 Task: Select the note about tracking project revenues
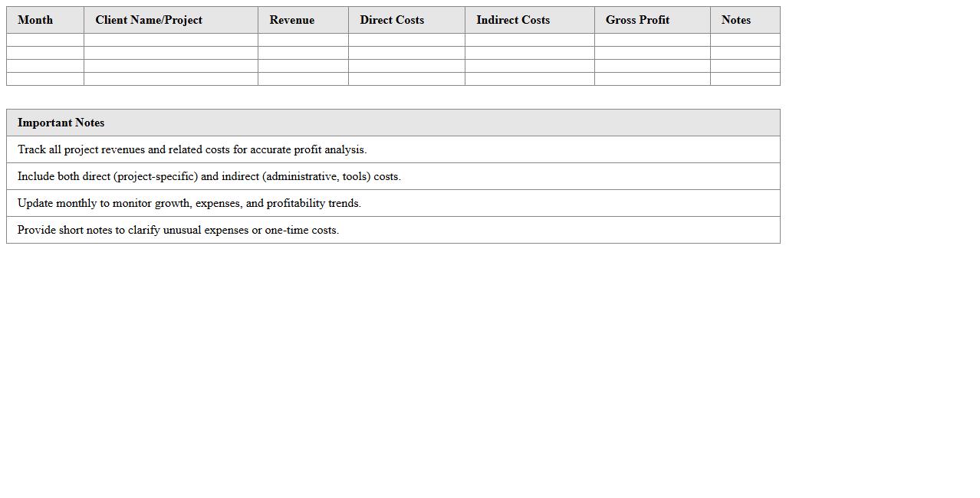[192, 149]
